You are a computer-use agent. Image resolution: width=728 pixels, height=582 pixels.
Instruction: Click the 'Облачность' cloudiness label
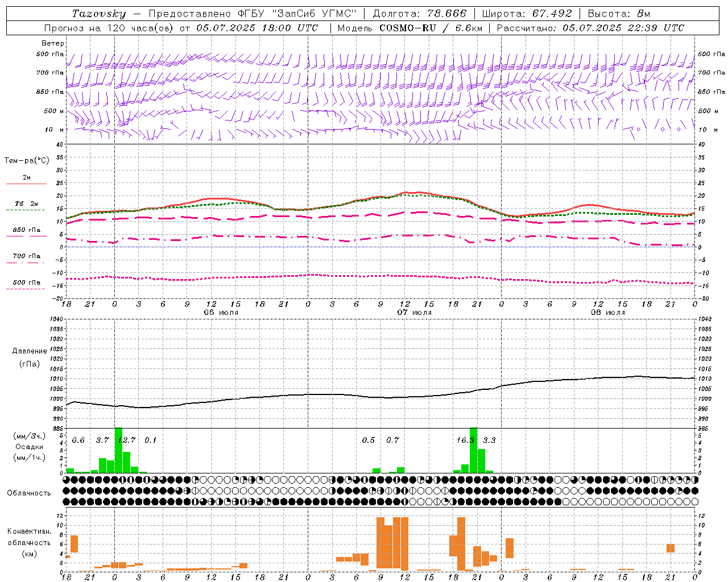click(29, 493)
